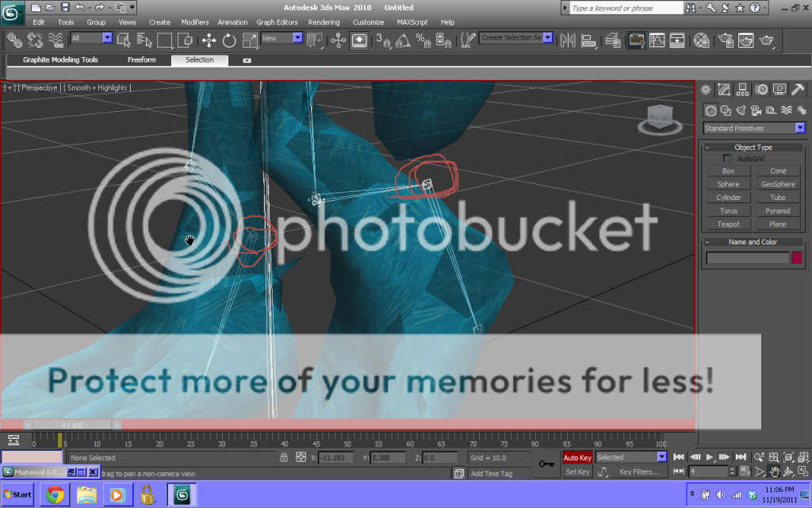This screenshot has height=508, width=812.
Task: Toggle Angle Snap
Action: (x=403, y=40)
